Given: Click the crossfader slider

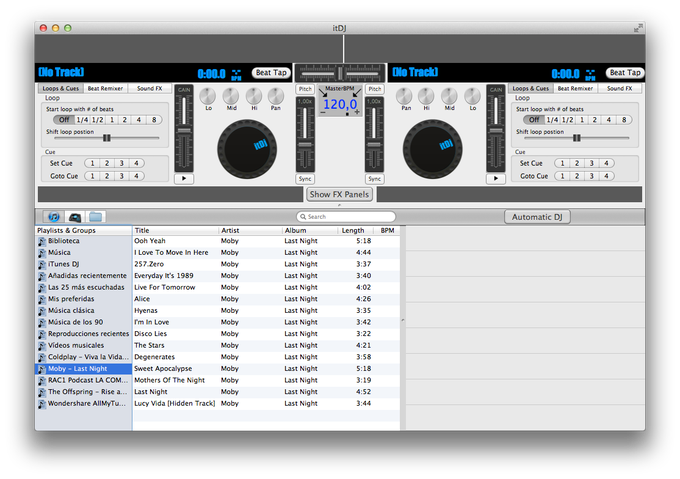Looking at the screenshot, I should tap(340, 73).
